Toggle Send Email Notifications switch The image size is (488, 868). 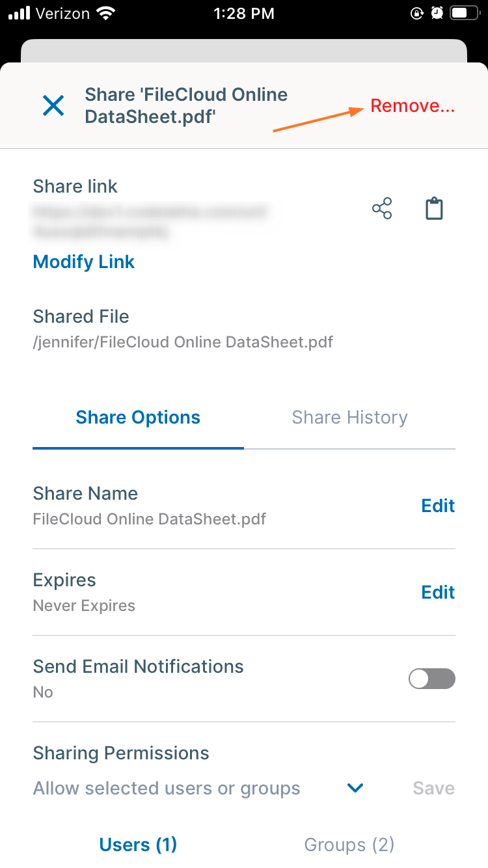click(x=431, y=679)
